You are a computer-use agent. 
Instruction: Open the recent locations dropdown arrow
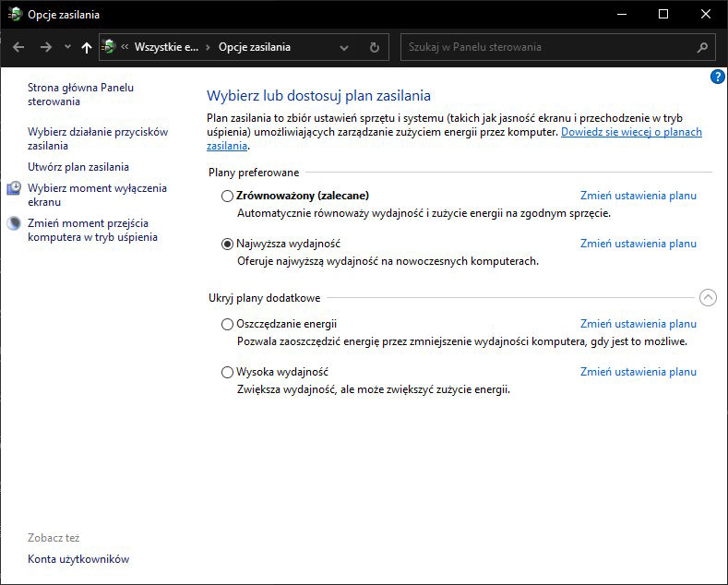pyautogui.click(x=67, y=47)
